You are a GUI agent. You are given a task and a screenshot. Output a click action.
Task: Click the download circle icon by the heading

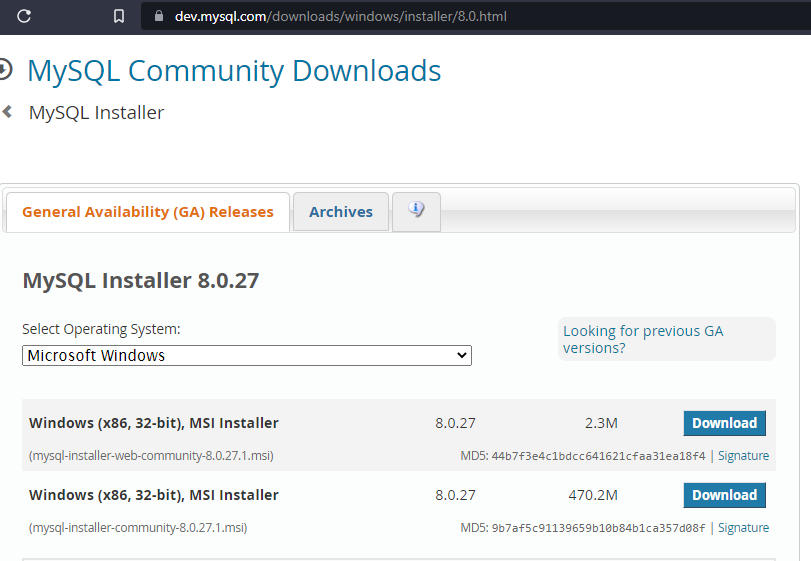(x=5, y=70)
